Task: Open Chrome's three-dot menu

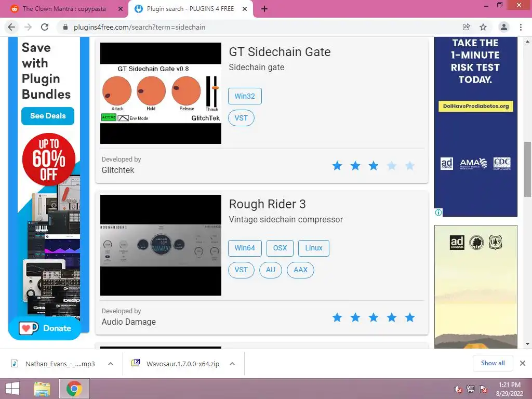Action: click(521, 27)
